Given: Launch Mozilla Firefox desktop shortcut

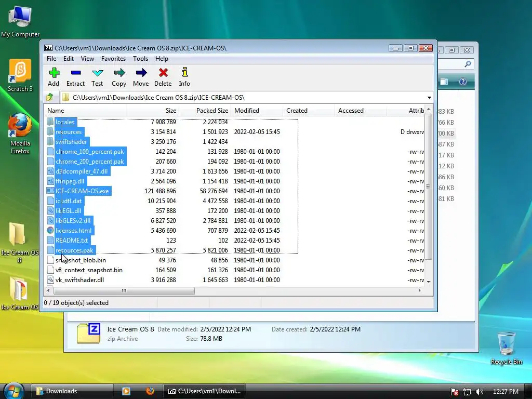Looking at the screenshot, I should [20, 134].
